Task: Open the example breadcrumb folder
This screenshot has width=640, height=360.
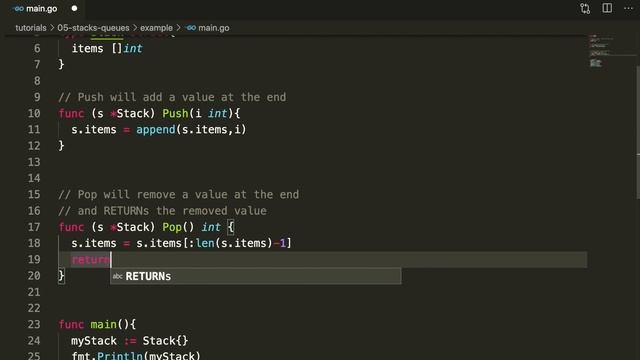Action: click(x=156, y=28)
